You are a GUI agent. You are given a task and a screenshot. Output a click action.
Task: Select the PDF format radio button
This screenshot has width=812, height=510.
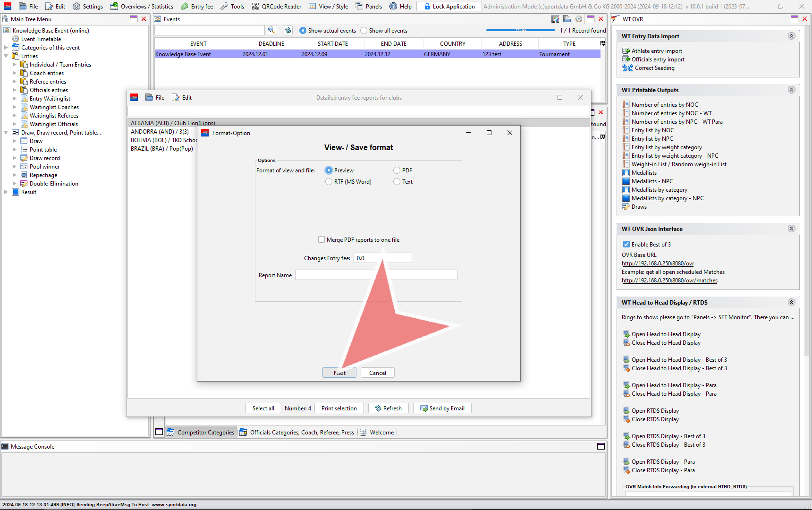[x=397, y=170]
